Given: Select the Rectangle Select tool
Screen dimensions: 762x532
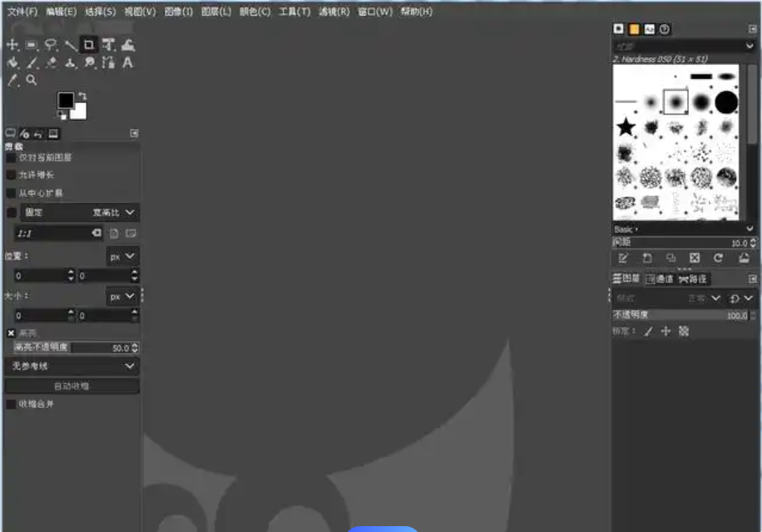Looking at the screenshot, I should click(32, 45).
